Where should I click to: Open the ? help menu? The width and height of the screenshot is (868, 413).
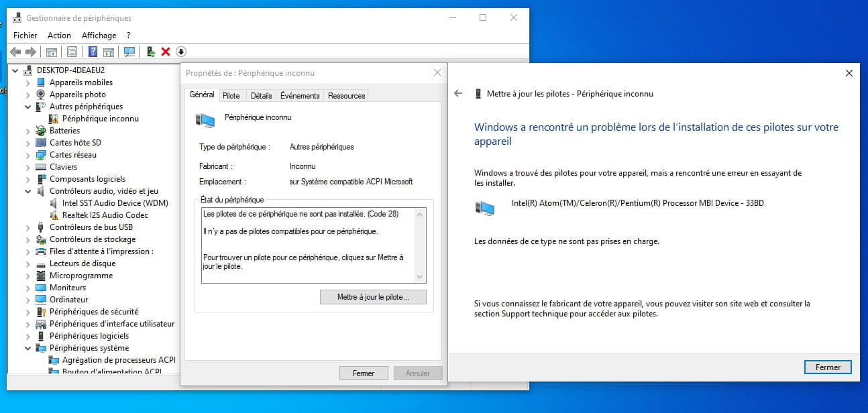click(128, 36)
